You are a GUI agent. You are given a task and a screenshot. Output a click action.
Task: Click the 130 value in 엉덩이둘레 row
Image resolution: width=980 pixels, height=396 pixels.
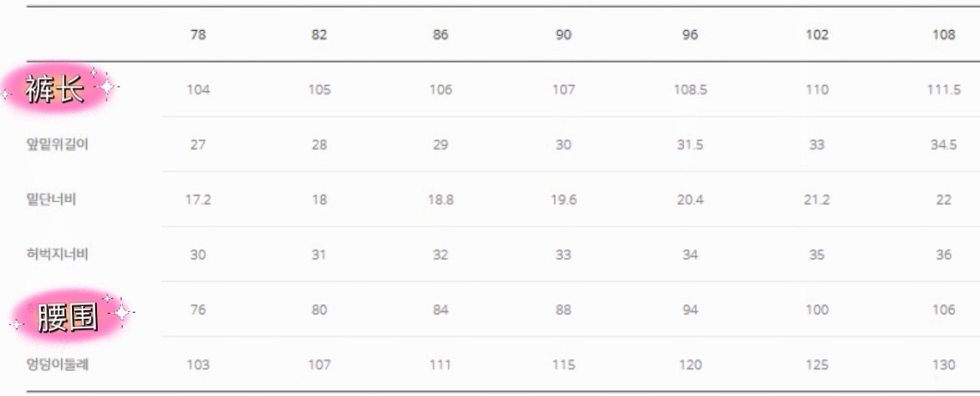tap(943, 365)
